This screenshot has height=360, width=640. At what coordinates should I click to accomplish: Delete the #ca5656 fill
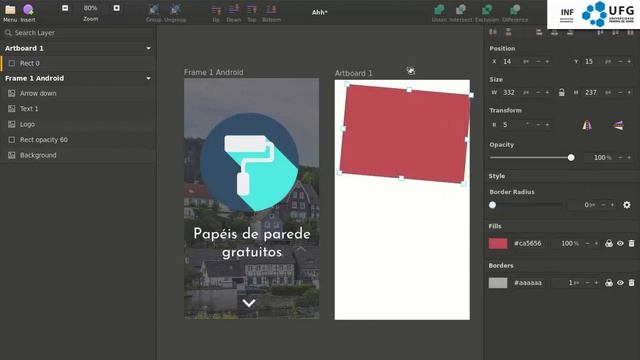tap(631, 243)
